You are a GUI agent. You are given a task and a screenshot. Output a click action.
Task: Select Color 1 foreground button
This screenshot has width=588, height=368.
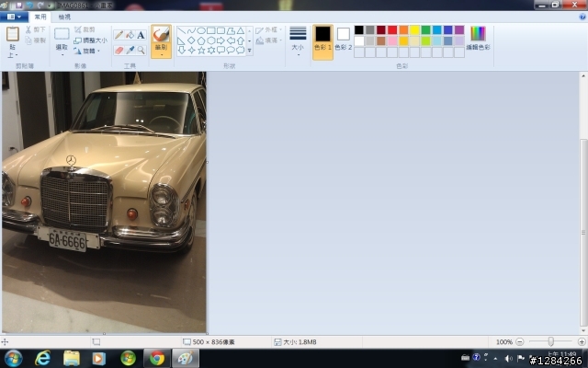(x=322, y=41)
